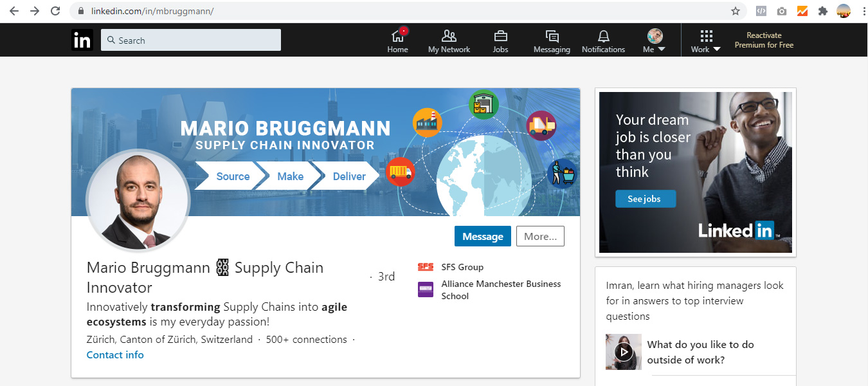Viewport: 868px width, 386px height.
Task: Open the orange chart extension icon
Action: [x=802, y=11]
